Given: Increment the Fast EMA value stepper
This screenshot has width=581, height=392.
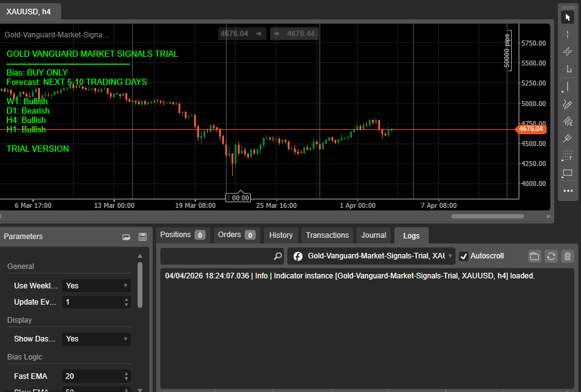Looking at the screenshot, I should [x=127, y=373].
